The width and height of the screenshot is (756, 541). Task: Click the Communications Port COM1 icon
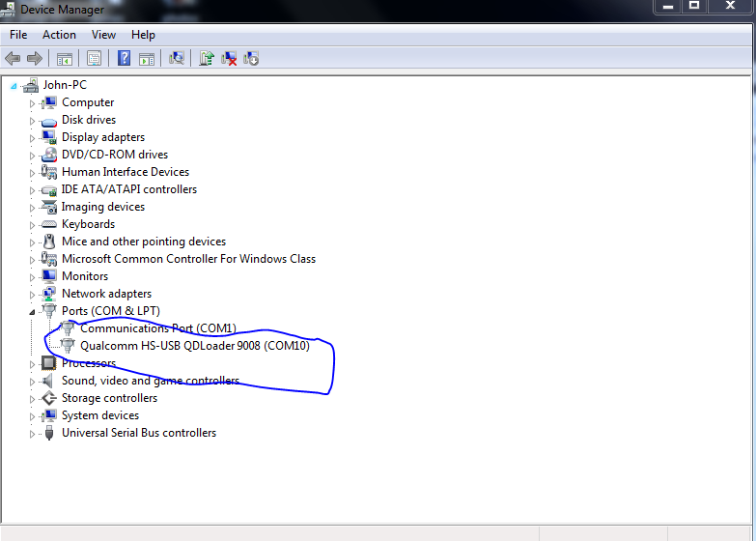click(68, 328)
